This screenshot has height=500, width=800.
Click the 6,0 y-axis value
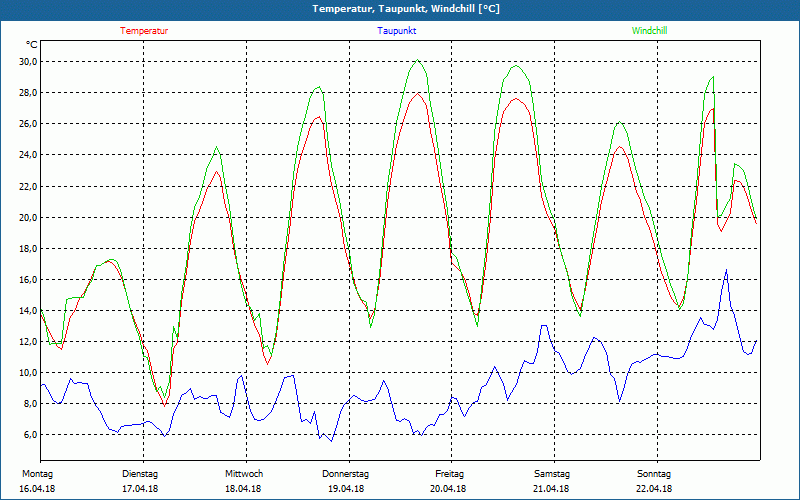click(x=30, y=435)
